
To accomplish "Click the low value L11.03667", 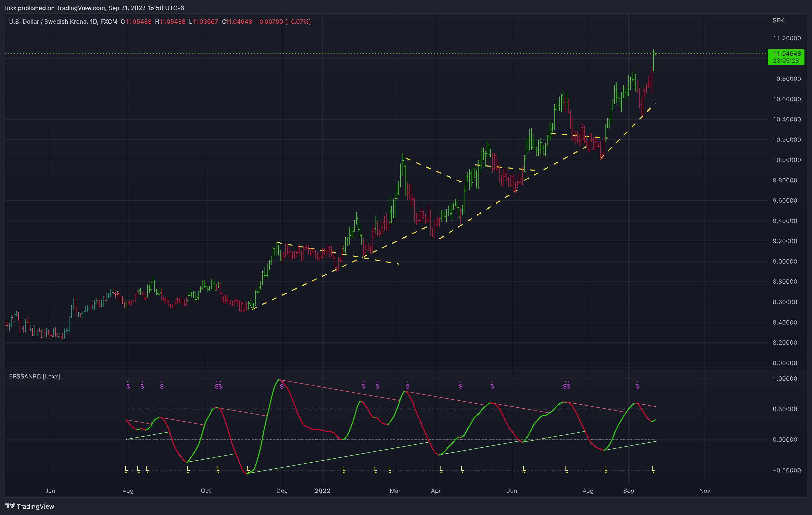I will click(204, 22).
